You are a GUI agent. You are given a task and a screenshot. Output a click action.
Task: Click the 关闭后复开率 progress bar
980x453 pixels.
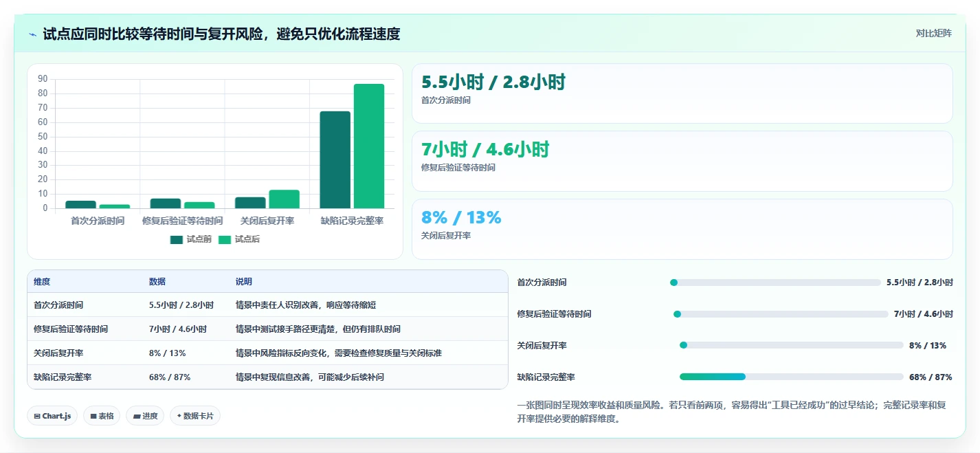point(791,345)
